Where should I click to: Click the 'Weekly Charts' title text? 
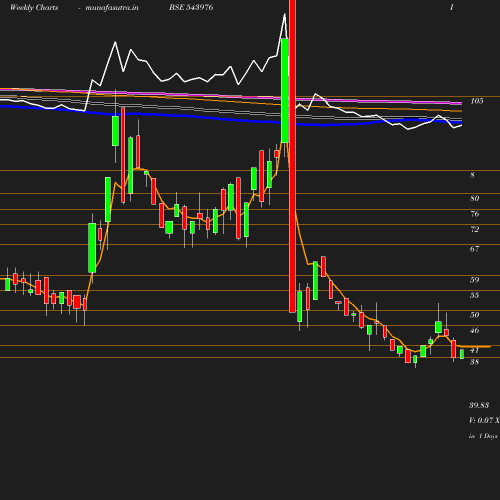coord(34,7)
